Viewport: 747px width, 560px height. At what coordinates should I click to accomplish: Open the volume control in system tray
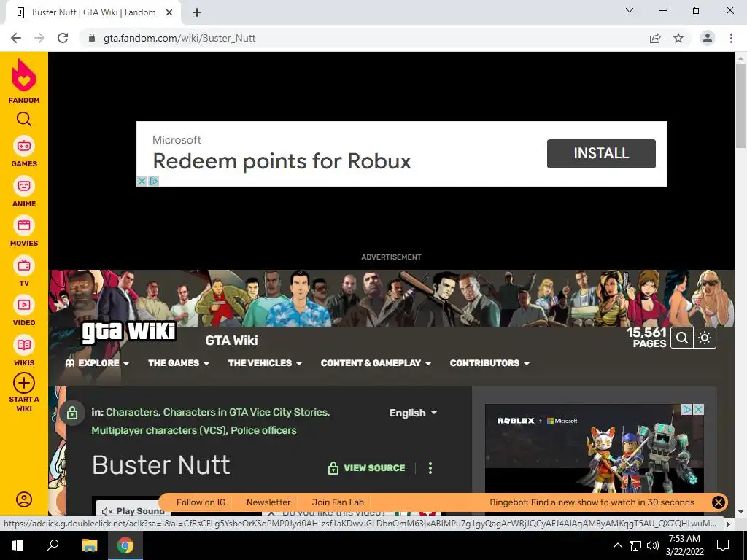[653, 545]
